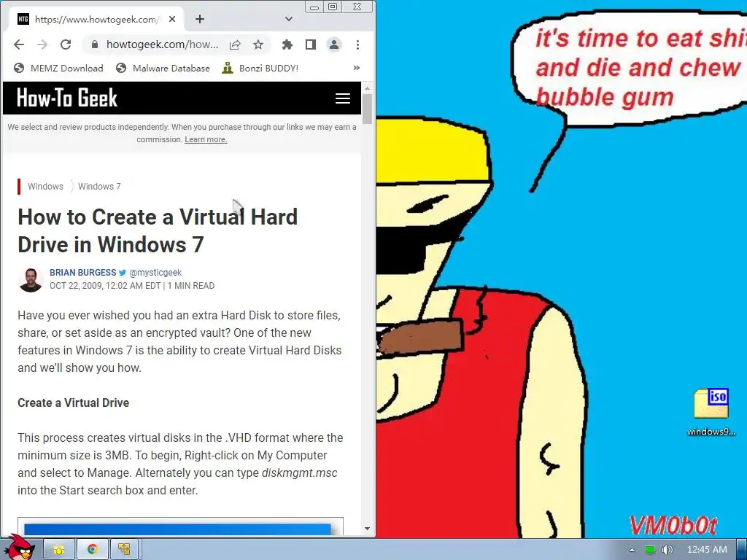Open the file explorer taskbar icon

click(x=59, y=550)
